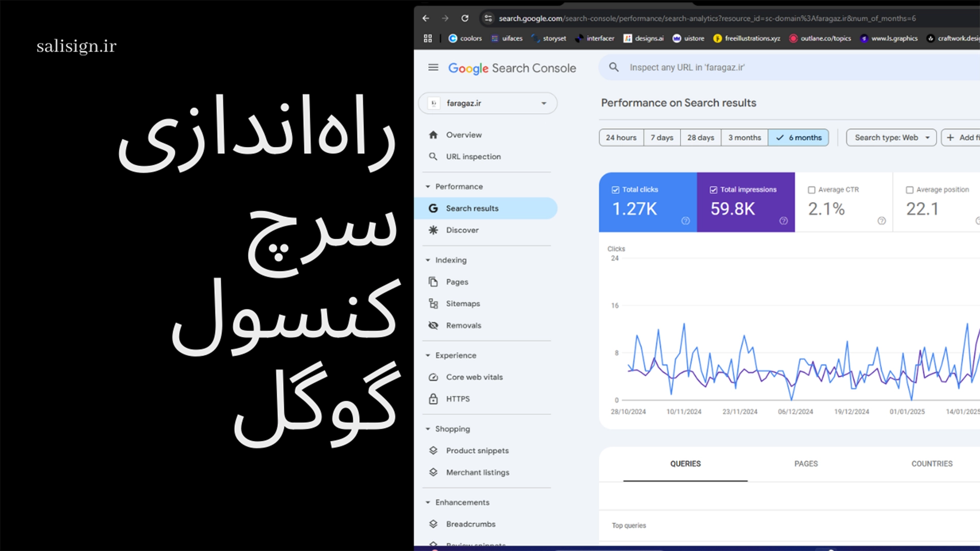Switch to the COUNTRIES tab
Viewport: 980px width, 551px height.
tap(932, 464)
